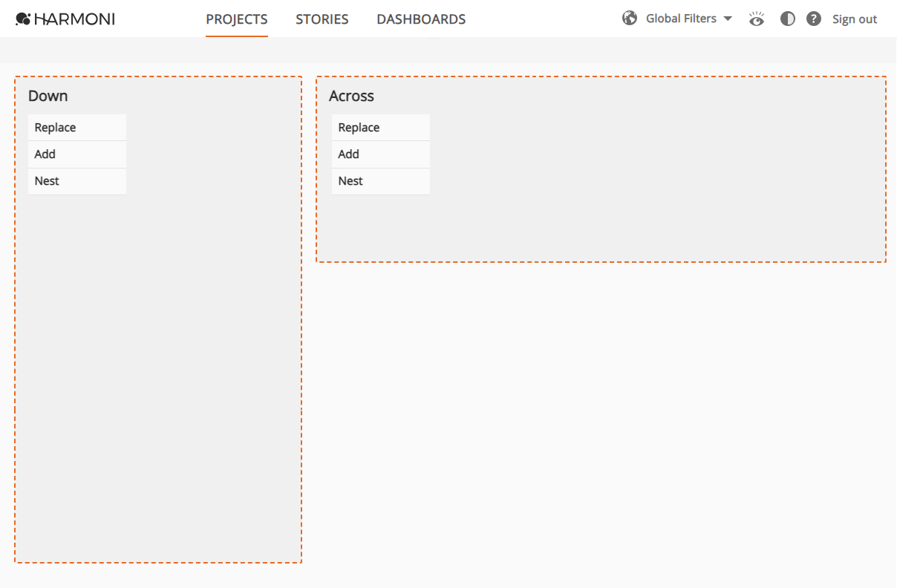Image resolution: width=897 pixels, height=588 pixels.
Task: Choose Replace in the Down panel
Action: pyautogui.click(x=77, y=128)
